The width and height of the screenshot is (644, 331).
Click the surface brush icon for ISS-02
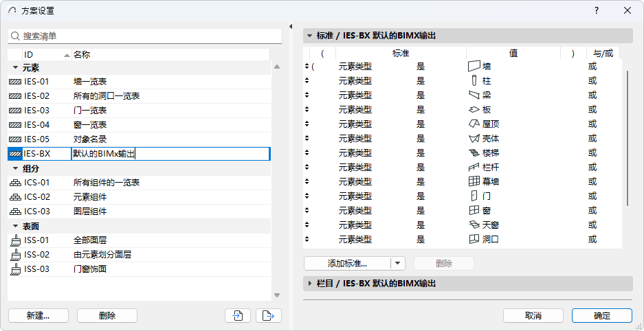tap(15, 255)
